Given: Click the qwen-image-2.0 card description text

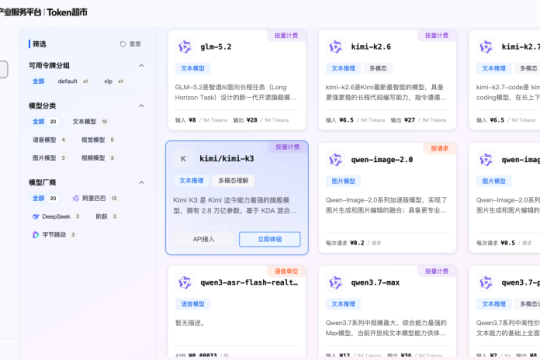Looking at the screenshot, I should click(x=386, y=205).
